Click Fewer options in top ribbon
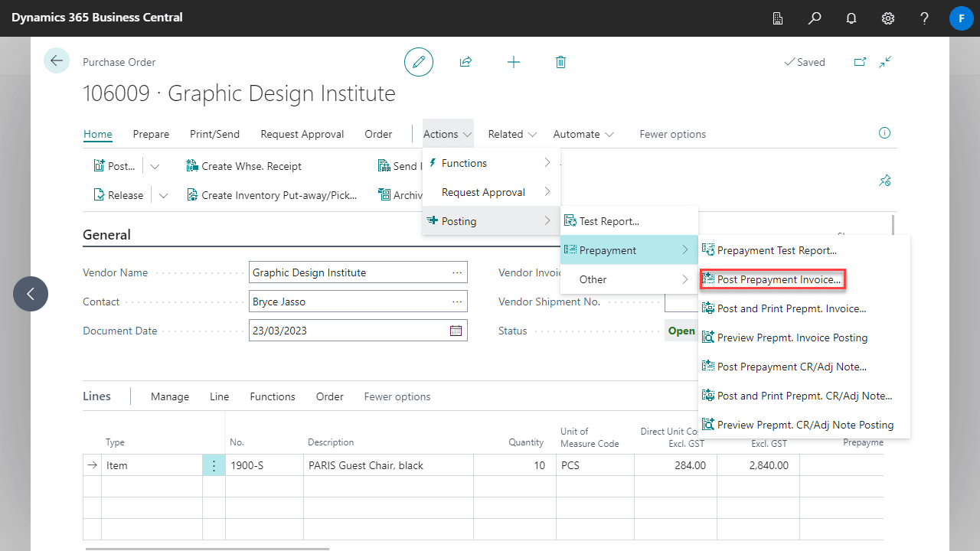The image size is (980, 551). pos(673,134)
